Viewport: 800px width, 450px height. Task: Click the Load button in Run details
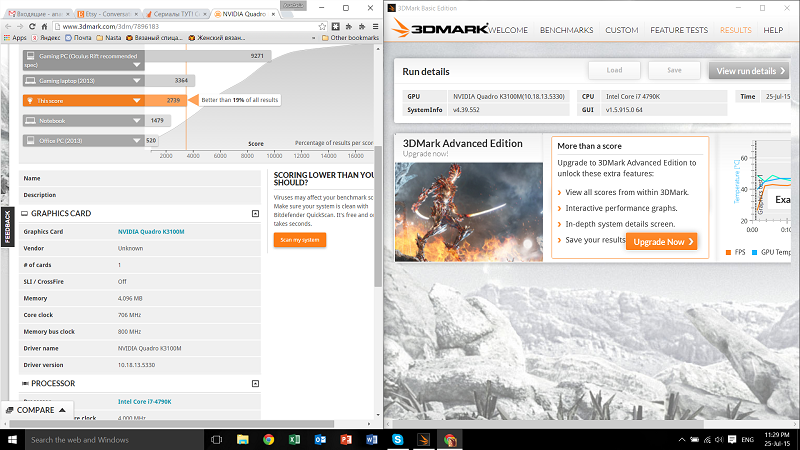click(x=614, y=70)
